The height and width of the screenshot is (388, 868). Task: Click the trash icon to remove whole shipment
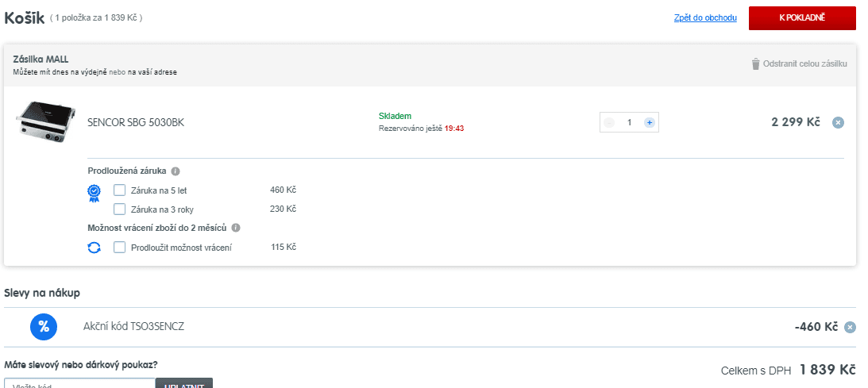[755, 64]
